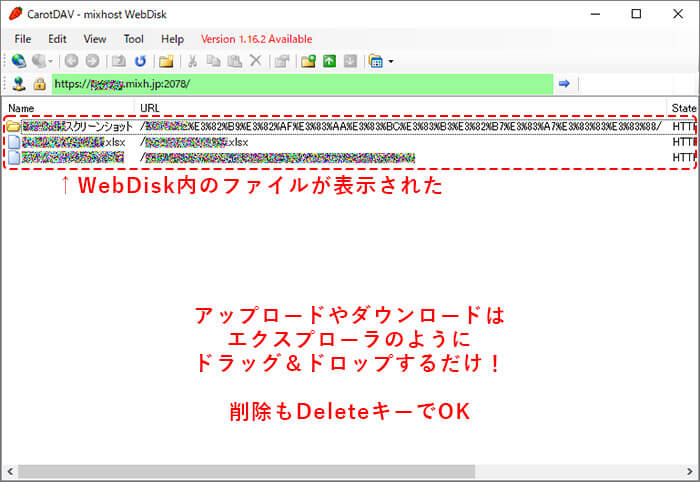The height and width of the screenshot is (482, 700).
Task: Minimize the CarotDAV window
Action: click(595, 14)
